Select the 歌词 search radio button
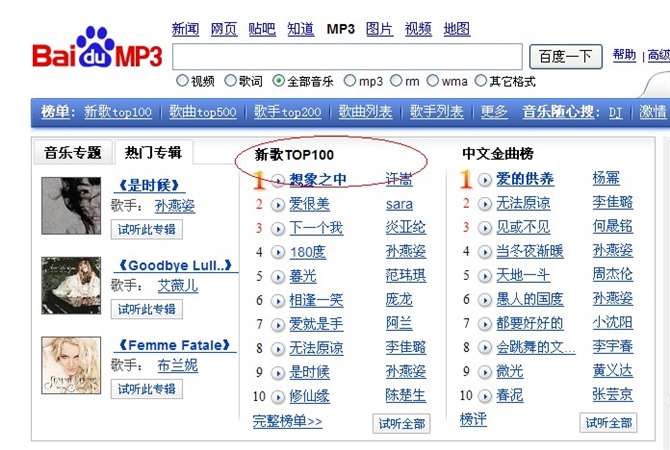 [x=231, y=80]
